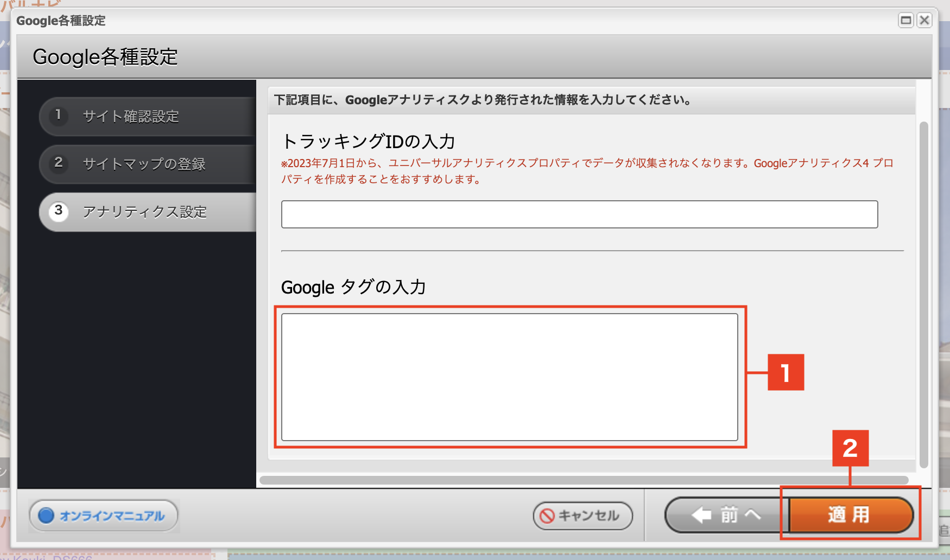Apply settings with the orange 適用 button

[x=850, y=514]
